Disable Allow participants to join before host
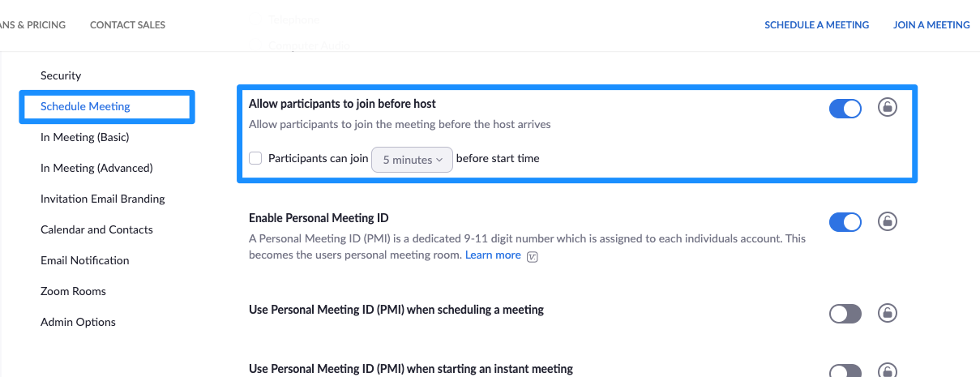This screenshot has height=377, width=980. (x=845, y=108)
